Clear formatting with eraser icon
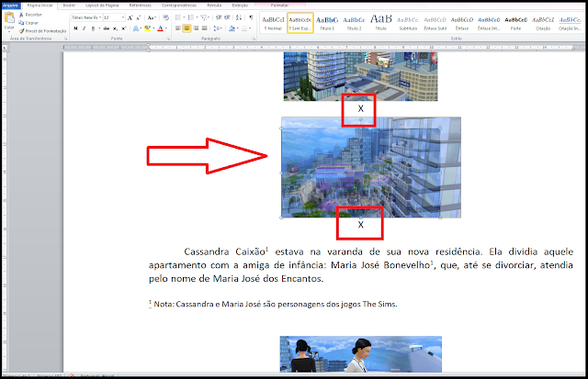This screenshot has height=379, width=588. pos(165,17)
